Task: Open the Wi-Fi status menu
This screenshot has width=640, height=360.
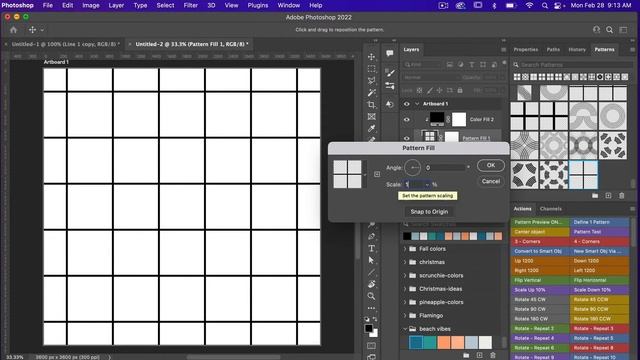Action: tap(529, 6)
